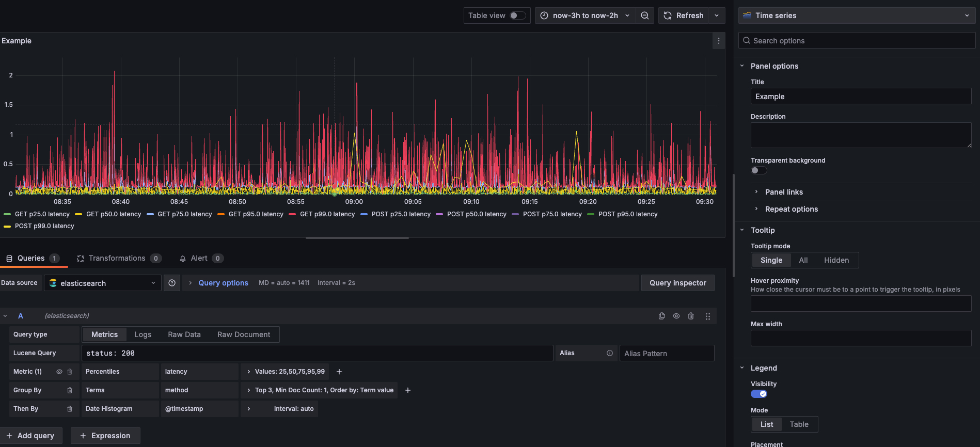The width and height of the screenshot is (980, 447).
Task: Open the Query inspector
Action: (x=677, y=283)
